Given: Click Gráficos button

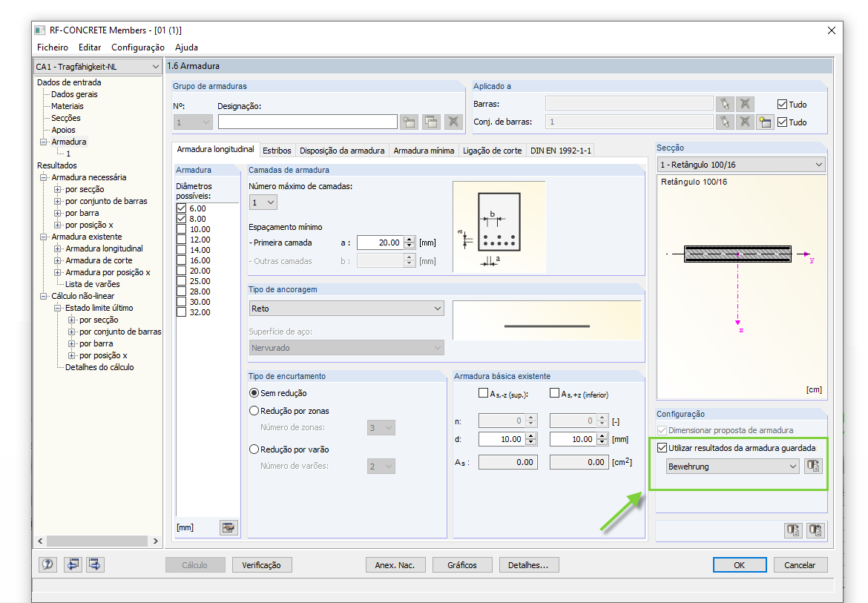Looking at the screenshot, I should click(x=462, y=565).
